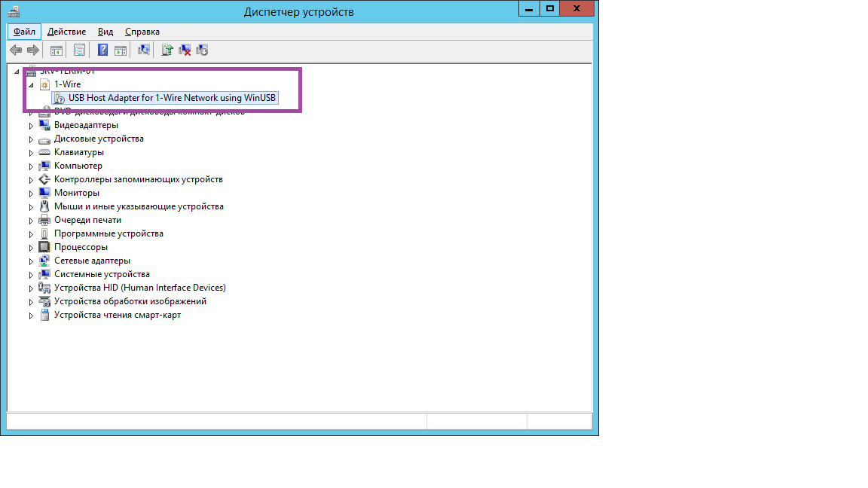Click the Disable device down-arrow icon
Viewport: 868px width, 488px height.
[x=202, y=50]
